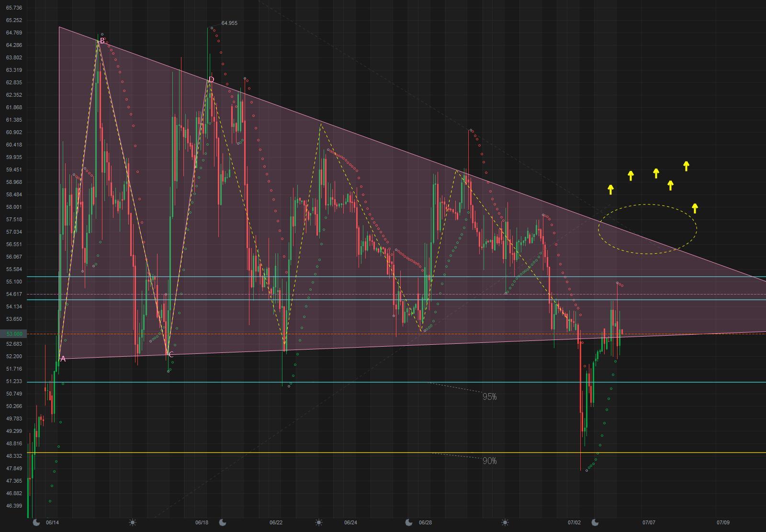Click the 55.100 price axis label
766x532 pixels.
tap(14, 282)
